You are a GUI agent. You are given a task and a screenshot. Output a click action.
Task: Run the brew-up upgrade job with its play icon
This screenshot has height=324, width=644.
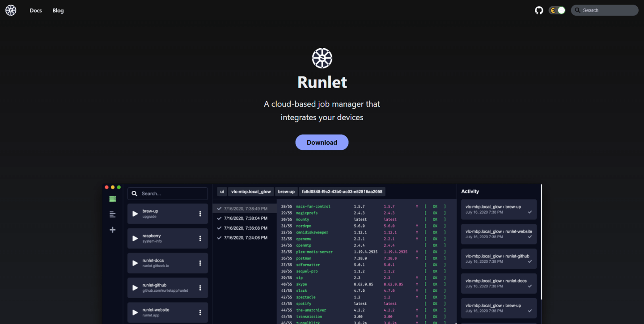pyautogui.click(x=135, y=214)
